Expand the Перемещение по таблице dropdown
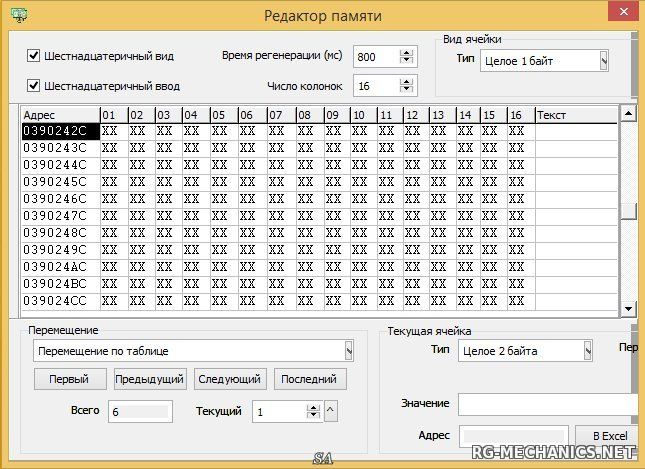Viewport: 645px width, 469px height. 349,351
